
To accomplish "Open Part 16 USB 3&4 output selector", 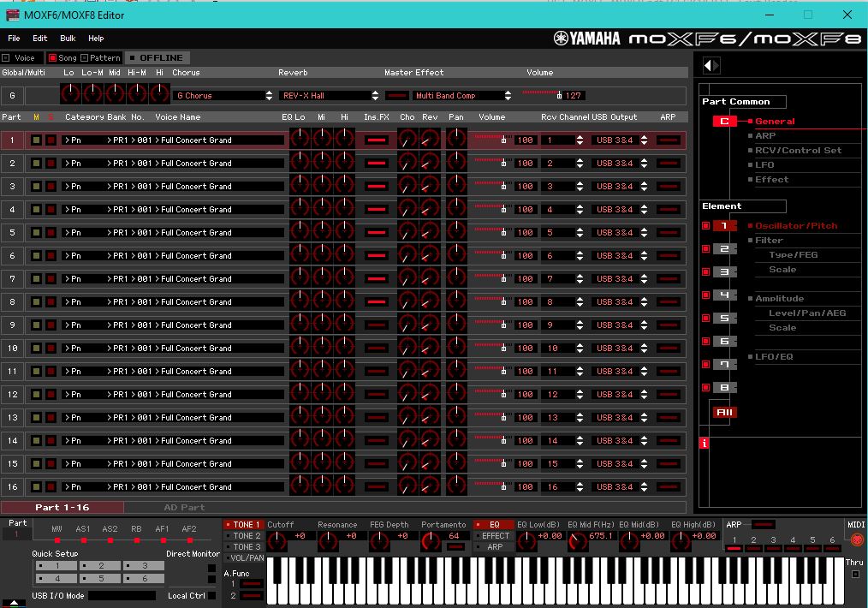I will point(620,486).
